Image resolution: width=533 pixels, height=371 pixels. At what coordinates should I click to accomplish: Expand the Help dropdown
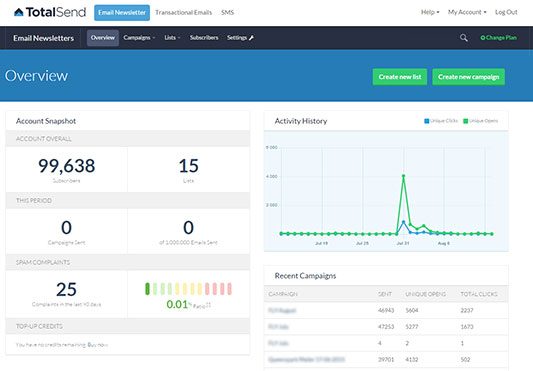[x=430, y=12]
